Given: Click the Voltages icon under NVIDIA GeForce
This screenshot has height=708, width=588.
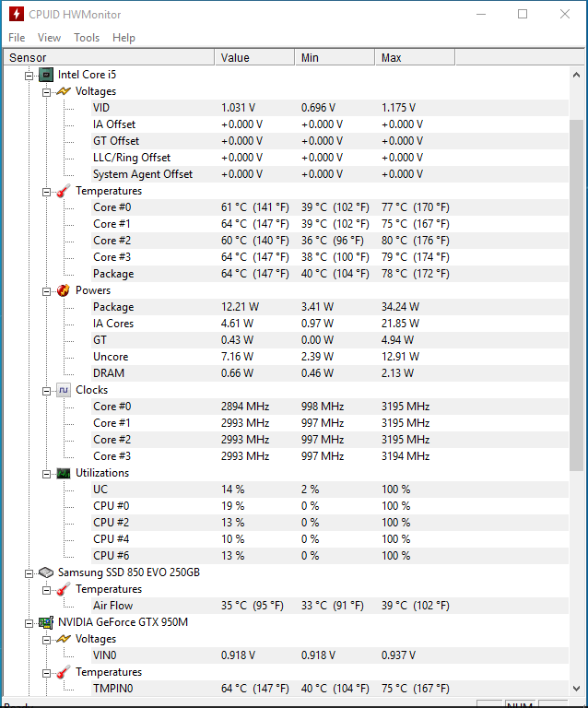Looking at the screenshot, I should tap(64, 639).
